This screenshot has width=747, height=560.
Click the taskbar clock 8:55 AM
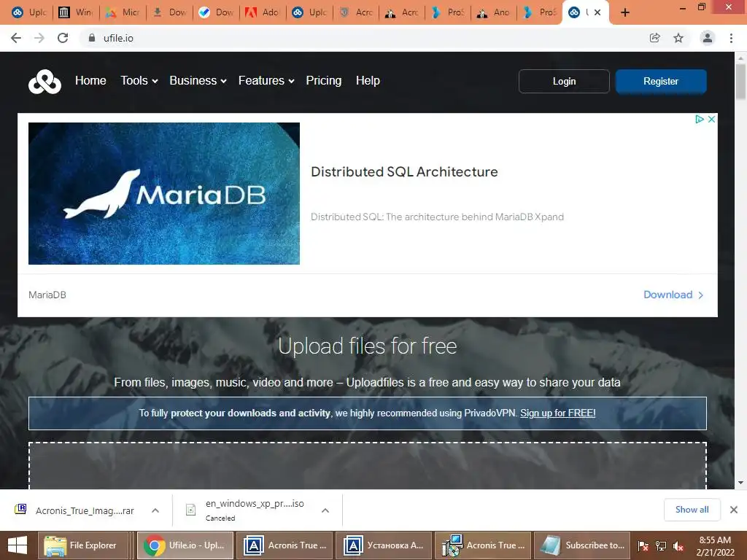(x=715, y=546)
